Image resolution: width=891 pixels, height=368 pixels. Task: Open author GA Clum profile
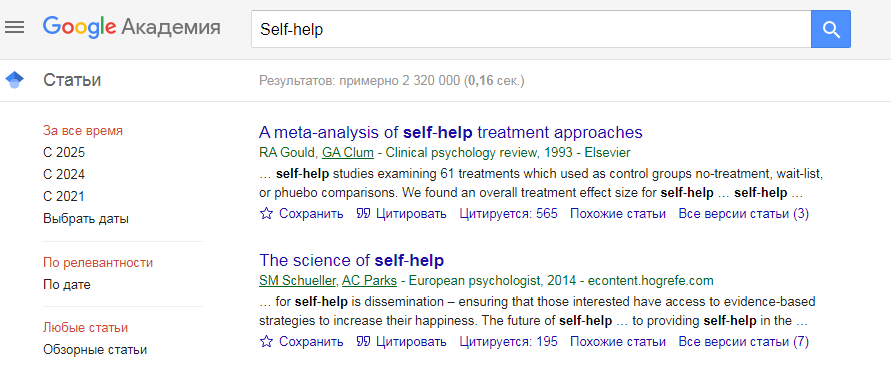coord(348,153)
